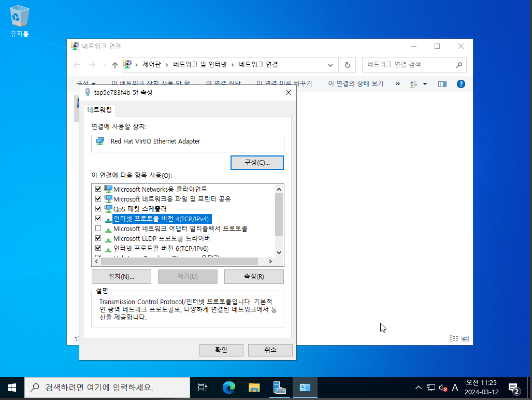Toggle 인터넷 프로토콜 버전 6(TCP/IPv6) checkbox

[98, 248]
